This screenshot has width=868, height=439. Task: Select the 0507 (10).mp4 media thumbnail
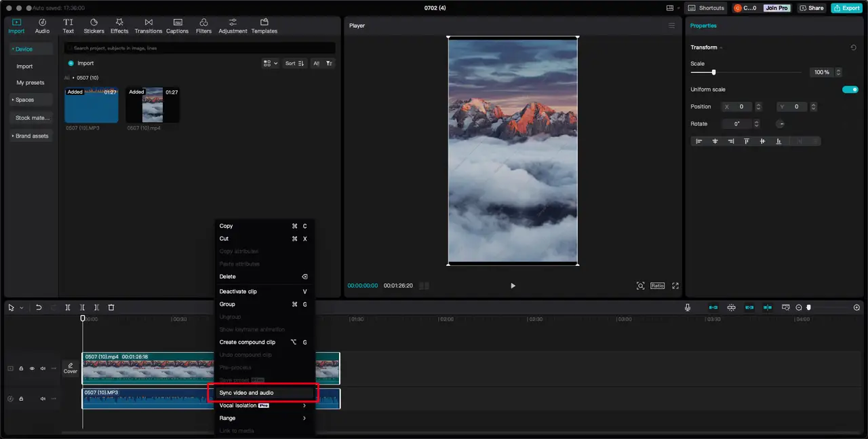[x=153, y=105]
